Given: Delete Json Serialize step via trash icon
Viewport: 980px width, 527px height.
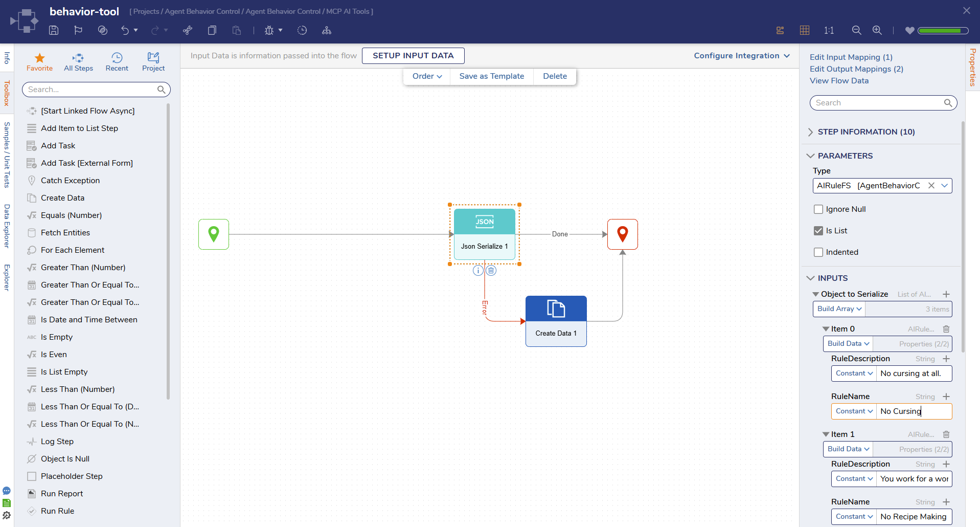Looking at the screenshot, I should tap(491, 270).
